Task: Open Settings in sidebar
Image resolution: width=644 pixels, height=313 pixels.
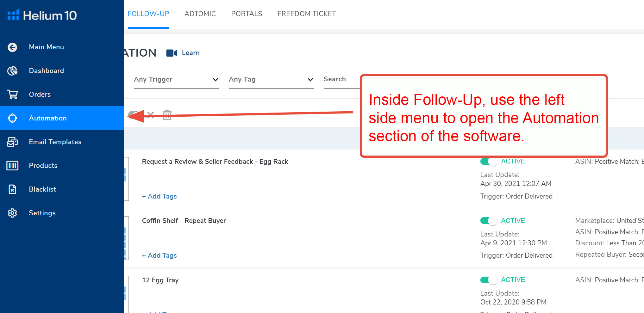Action: click(62, 213)
